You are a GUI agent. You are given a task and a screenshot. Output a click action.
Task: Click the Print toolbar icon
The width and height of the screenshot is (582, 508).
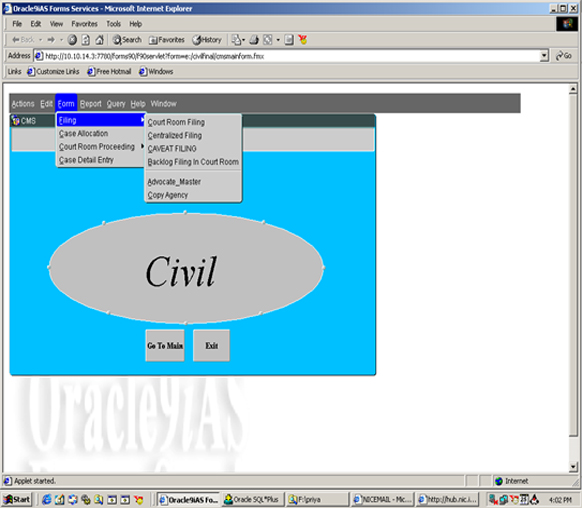point(254,40)
